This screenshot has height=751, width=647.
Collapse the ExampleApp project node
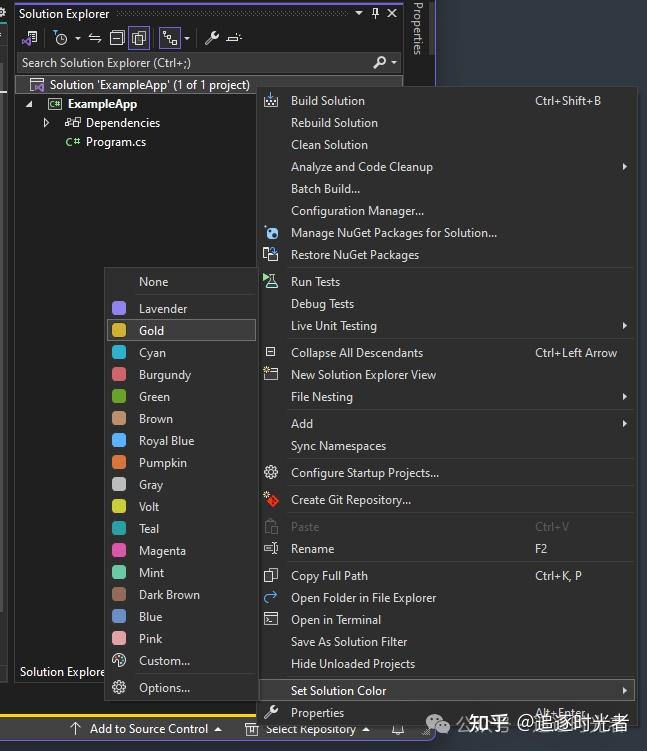[29, 104]
